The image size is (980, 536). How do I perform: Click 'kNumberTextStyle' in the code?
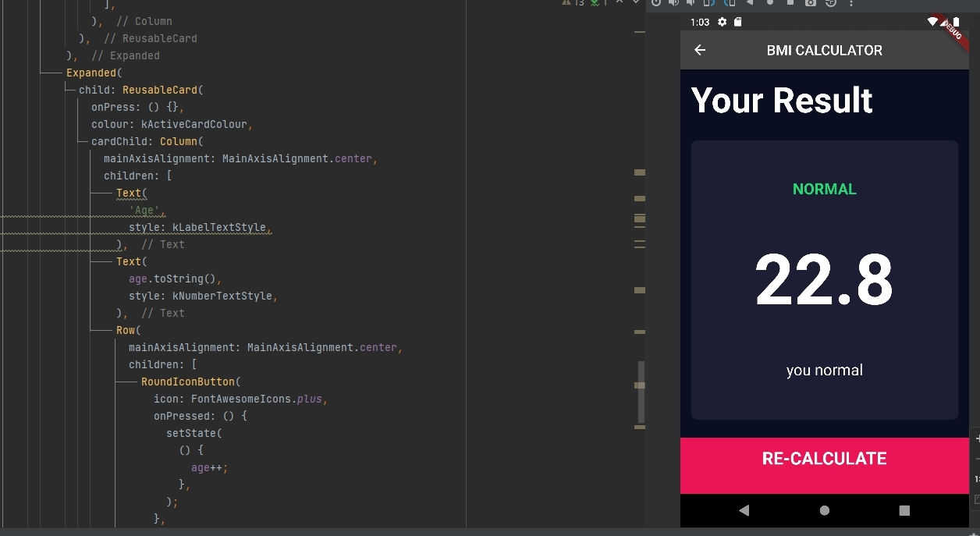222,296
